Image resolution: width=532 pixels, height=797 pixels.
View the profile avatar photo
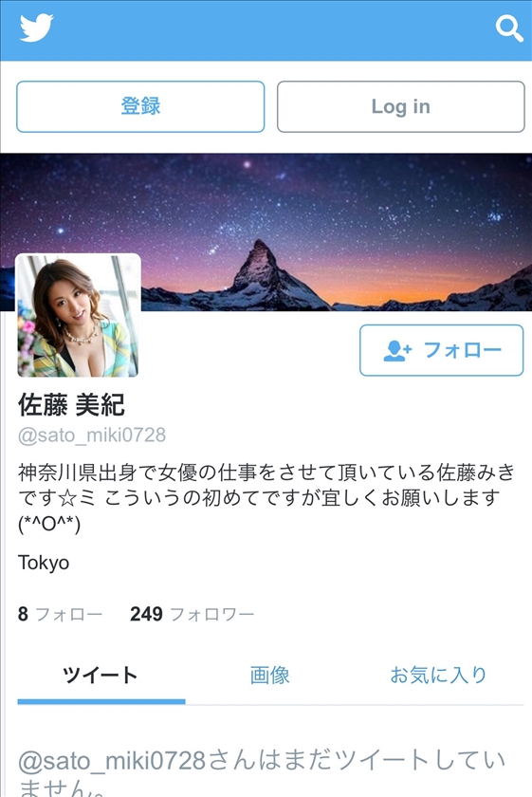pyautogui.click(x=79, y=315)
